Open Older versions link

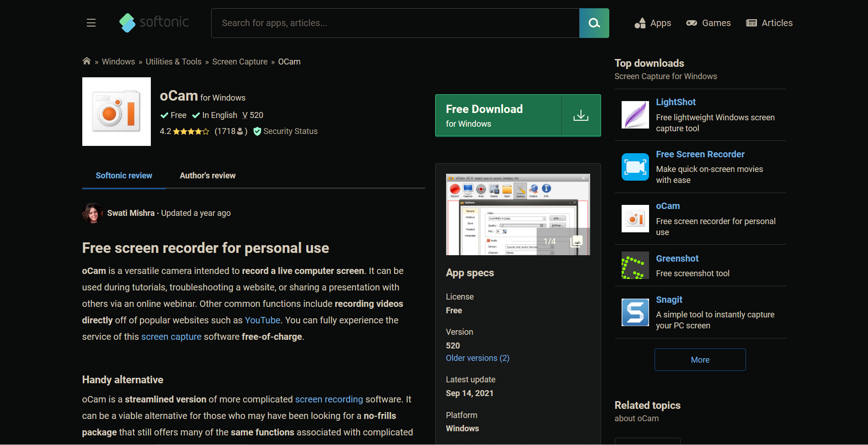click(477, 358)
